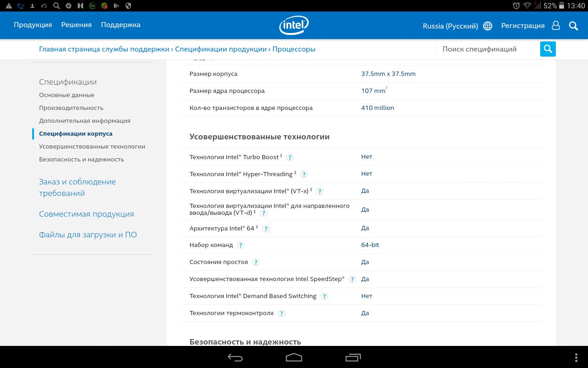
Task: Jump to Основные данные section
Action: pos(67,95)
